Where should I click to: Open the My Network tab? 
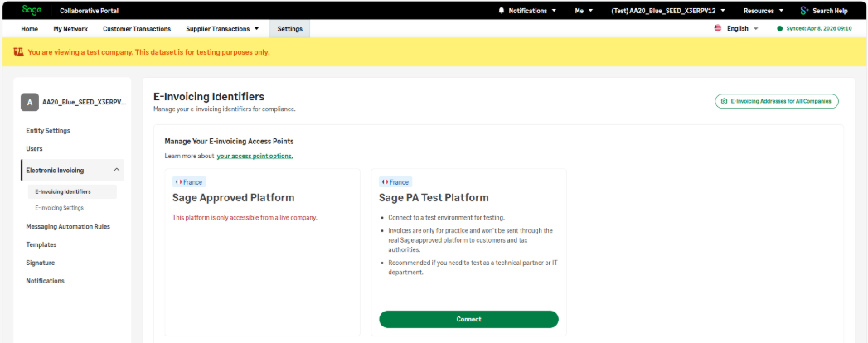pos(70,29)
